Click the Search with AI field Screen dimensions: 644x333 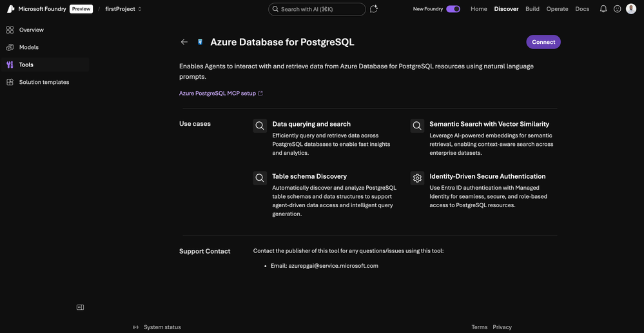(x=317, y=9)
